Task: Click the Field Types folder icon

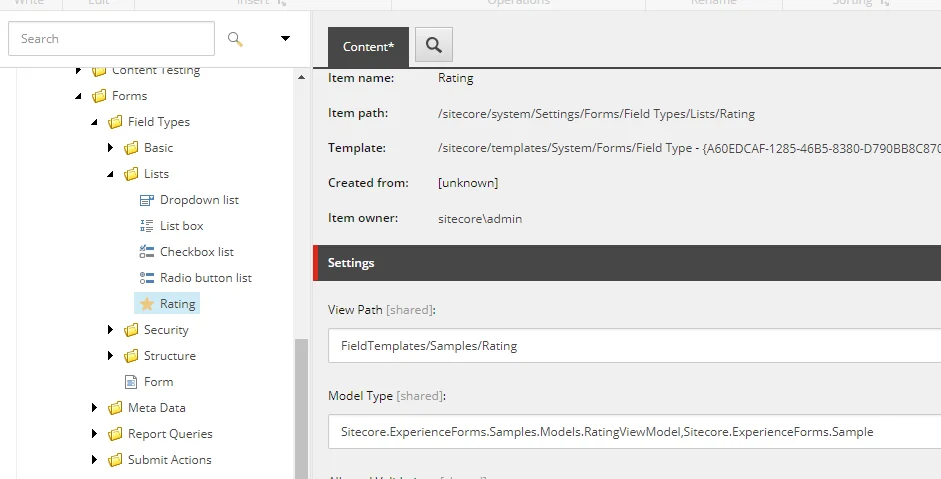Action: point(115,122)
